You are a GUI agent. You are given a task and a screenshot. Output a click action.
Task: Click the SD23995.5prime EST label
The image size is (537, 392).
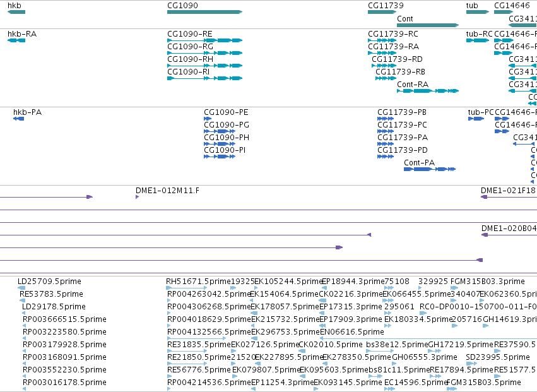point(498,357)
